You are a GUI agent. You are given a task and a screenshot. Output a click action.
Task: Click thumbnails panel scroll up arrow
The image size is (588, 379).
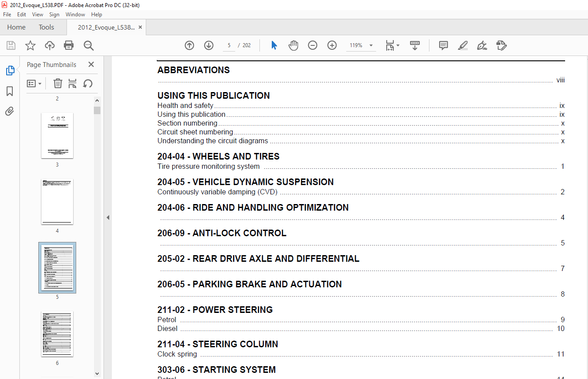point(97,100)
